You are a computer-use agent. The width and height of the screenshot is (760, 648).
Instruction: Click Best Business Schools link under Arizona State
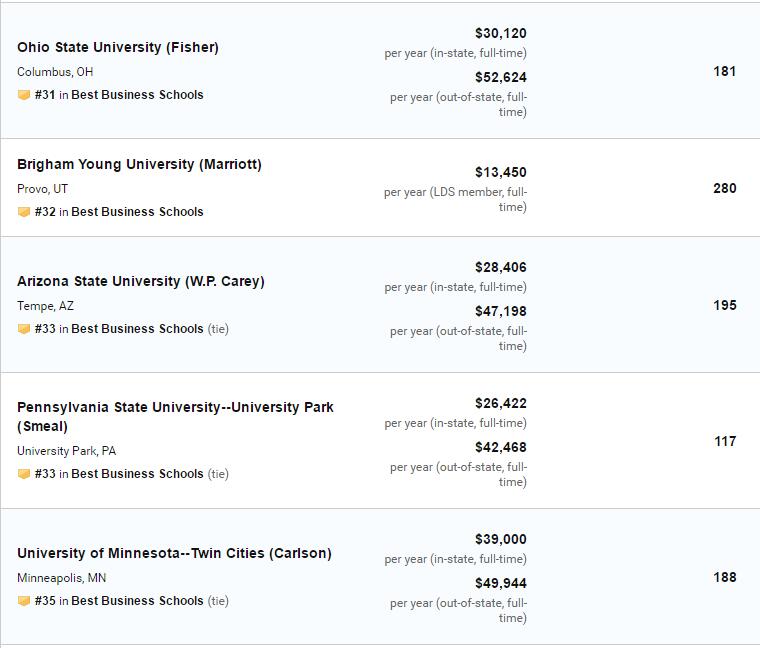137,329
